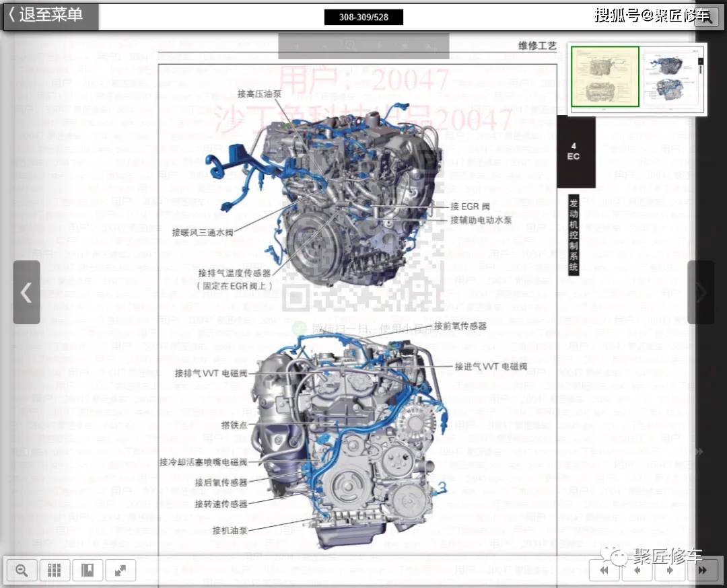Jump to first page with double-left arrows
Viewport: 727px width, 588px height.
(604, 571)
